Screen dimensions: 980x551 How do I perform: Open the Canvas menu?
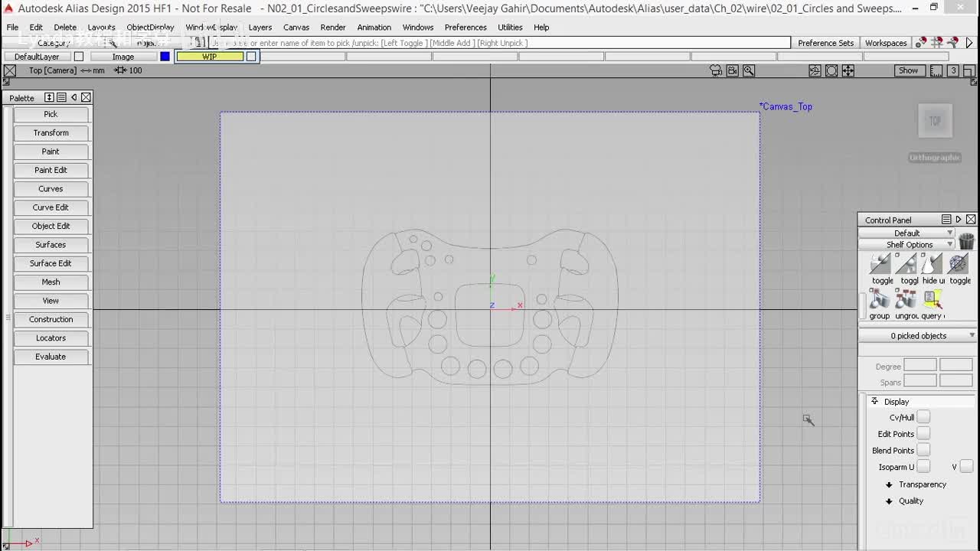[x=296, y=28]
